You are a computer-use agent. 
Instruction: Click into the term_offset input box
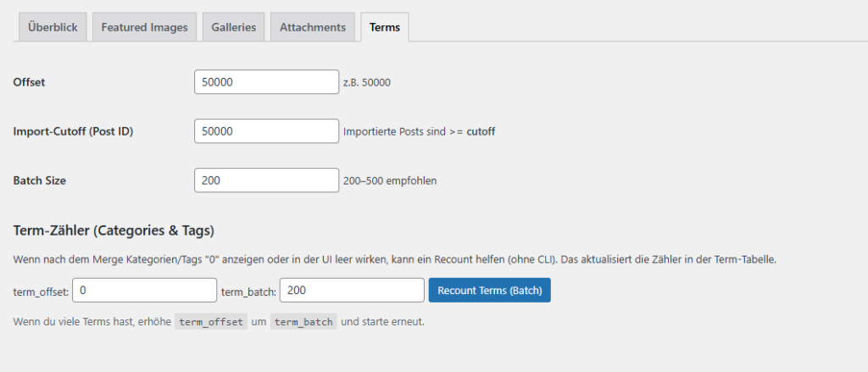click(145, 291)
